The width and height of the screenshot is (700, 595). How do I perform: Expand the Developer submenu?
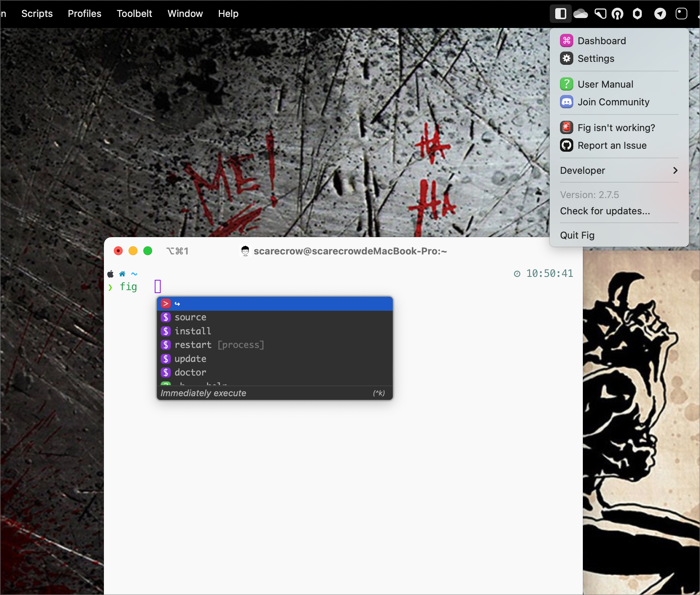[619, 170]
